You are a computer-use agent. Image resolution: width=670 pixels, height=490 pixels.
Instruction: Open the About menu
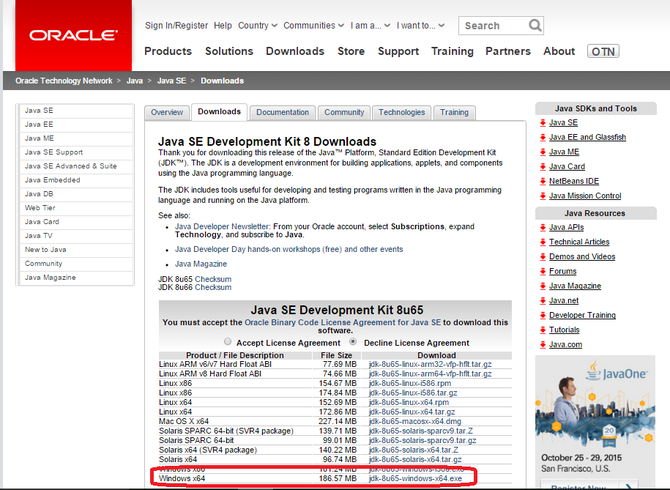[x=559, y=51]
